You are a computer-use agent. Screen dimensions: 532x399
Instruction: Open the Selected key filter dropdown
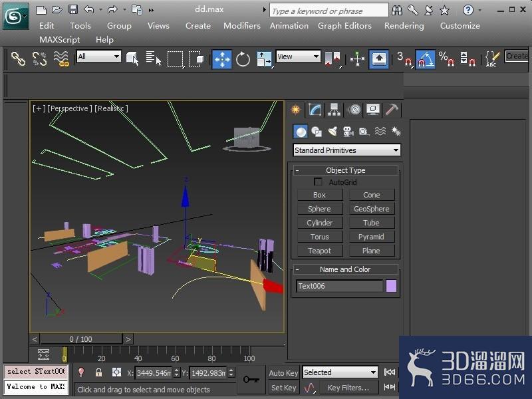pyautogui.click(x=340, y=372)
